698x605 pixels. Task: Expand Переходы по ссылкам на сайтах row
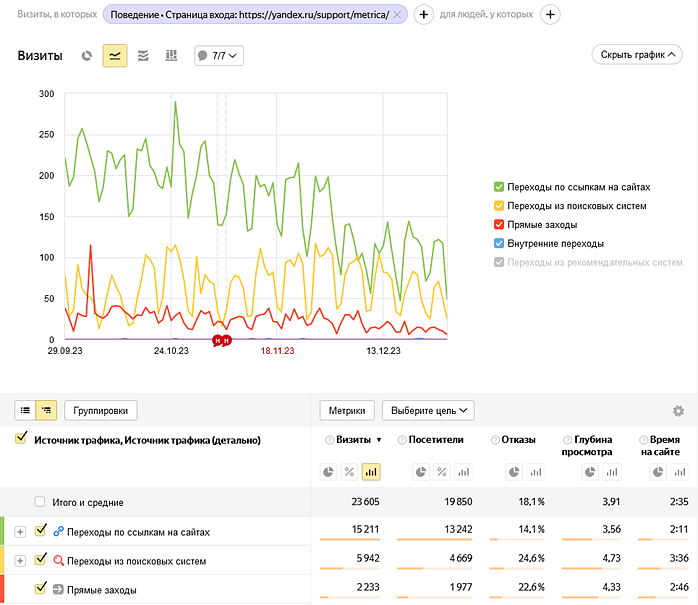point(20,531)
